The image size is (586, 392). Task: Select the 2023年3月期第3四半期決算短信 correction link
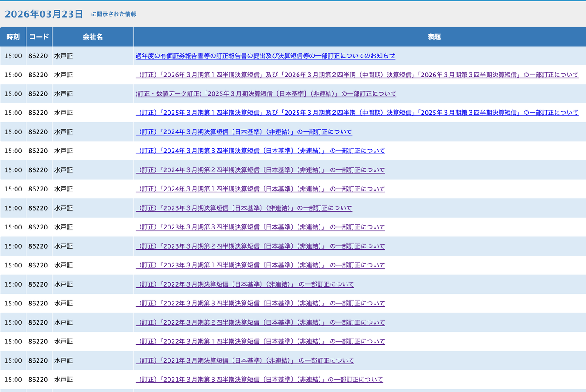[260, 227]
